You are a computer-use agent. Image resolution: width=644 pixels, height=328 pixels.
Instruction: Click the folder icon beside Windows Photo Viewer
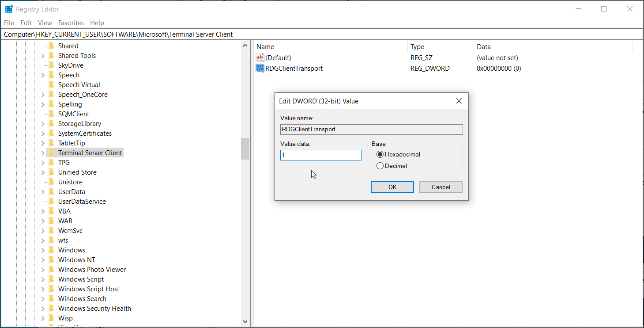[51, 269]
